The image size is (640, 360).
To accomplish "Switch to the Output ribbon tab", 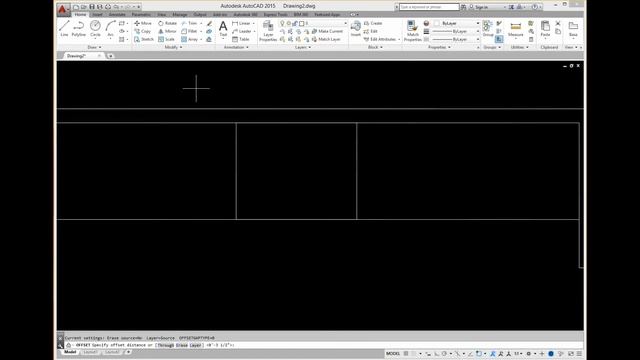I will pyautogui.click(x=200, y=14).
